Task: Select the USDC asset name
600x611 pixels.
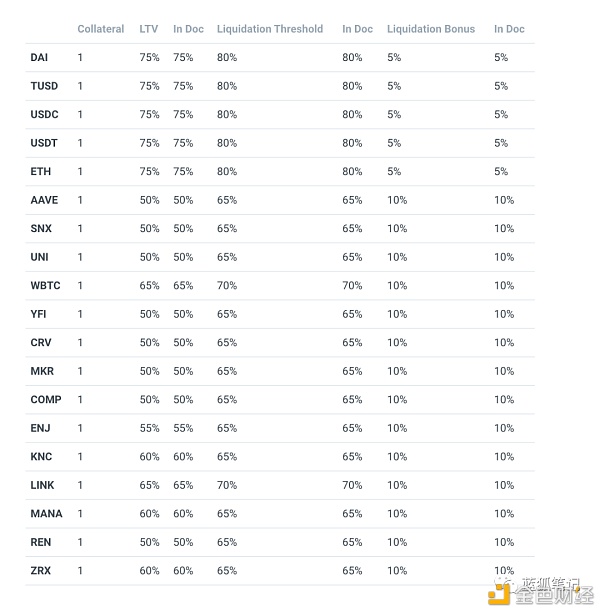Action: (44, 114)
